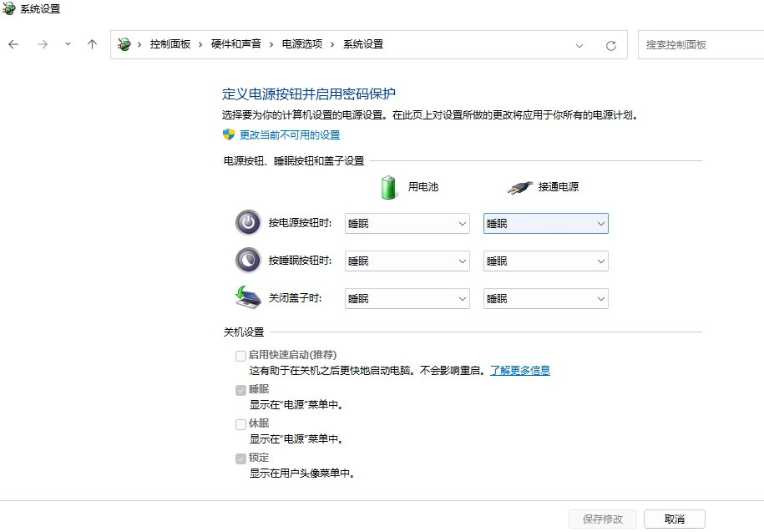Go up one level with up arrow
Viewport: 764px width, 532px height.
click(92, 44)
